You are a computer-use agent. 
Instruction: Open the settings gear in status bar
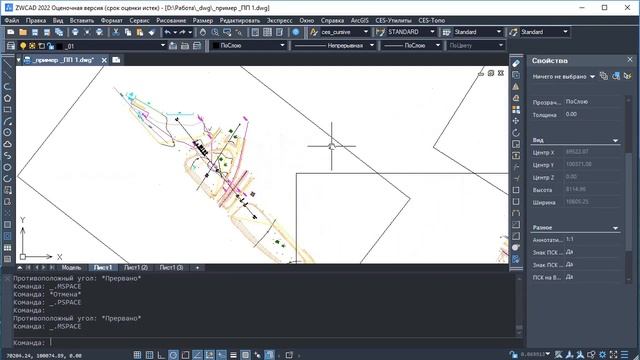pos(602,355)
